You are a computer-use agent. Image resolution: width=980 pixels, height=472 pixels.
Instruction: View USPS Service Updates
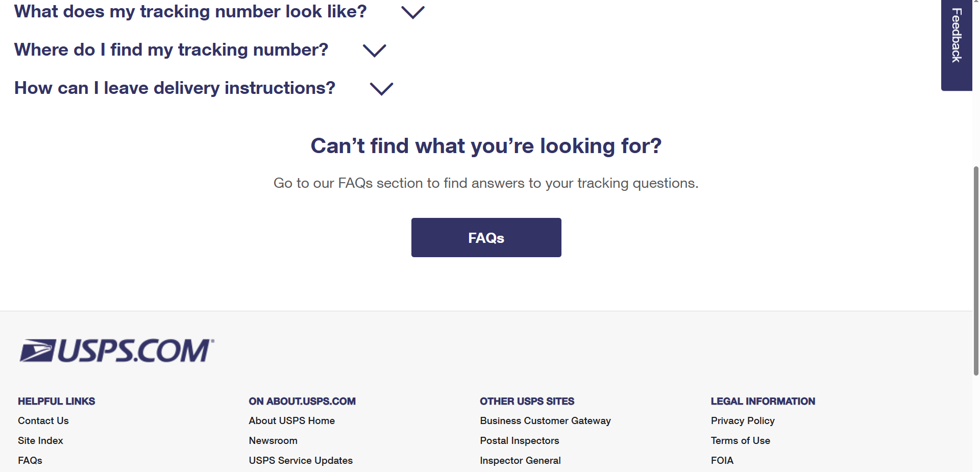(301, 460)
